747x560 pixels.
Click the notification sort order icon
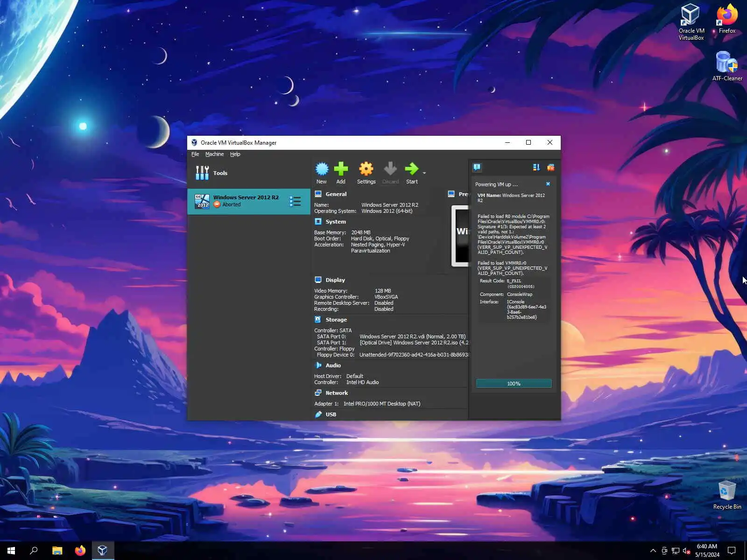point(536,167)
